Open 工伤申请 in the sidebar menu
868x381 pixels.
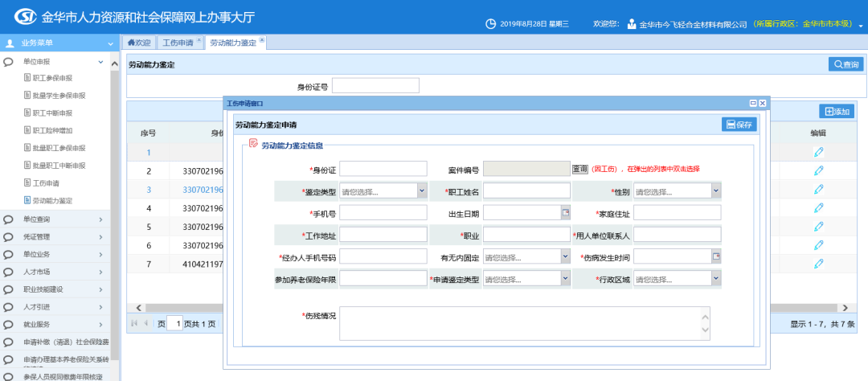[46, 182]
